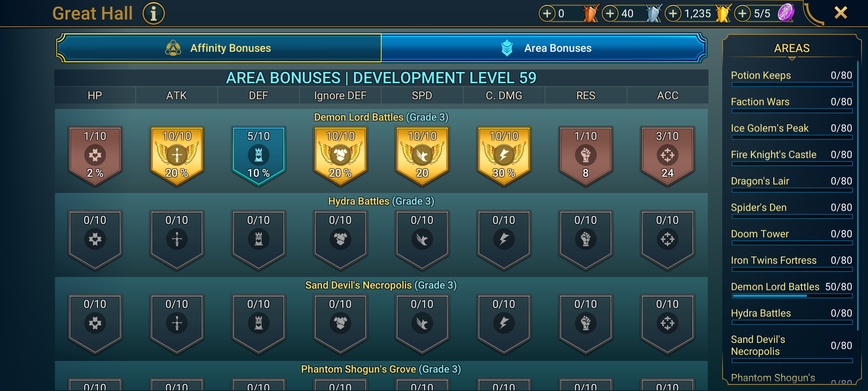
Task: Select the Hydra Battles SPD 0/10 badge
Action: 422,240
